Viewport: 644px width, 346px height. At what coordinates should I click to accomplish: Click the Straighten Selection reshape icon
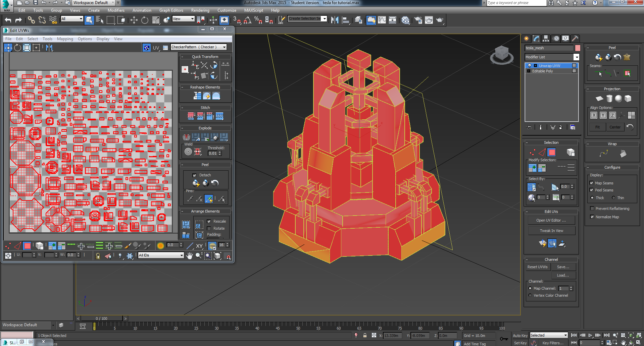[x=197, y=96]
